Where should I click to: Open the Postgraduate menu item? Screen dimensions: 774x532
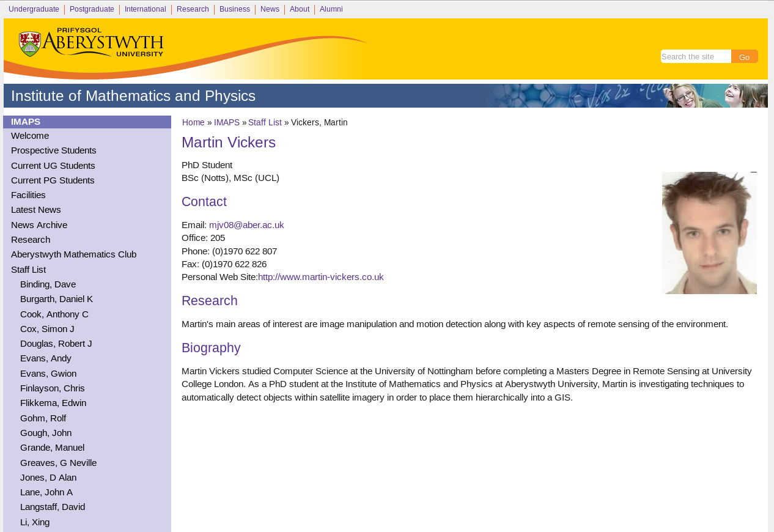[x=92, y=9]
